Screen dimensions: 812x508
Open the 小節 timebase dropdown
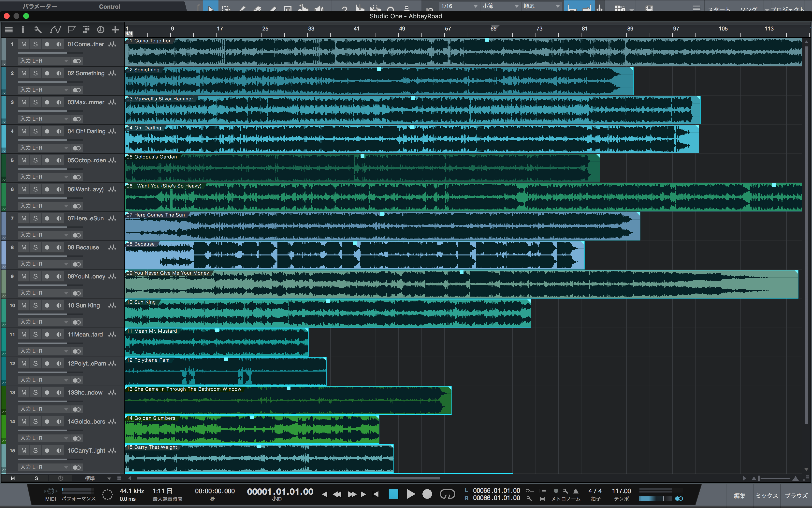pos(501,6)
